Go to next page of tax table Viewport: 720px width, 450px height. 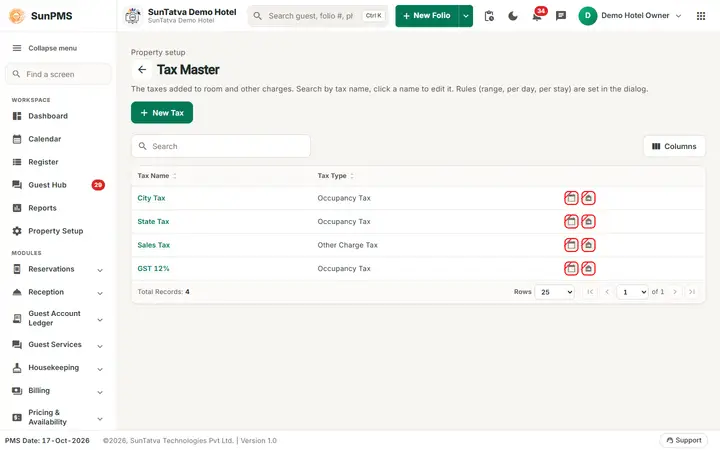click(675, 292)
